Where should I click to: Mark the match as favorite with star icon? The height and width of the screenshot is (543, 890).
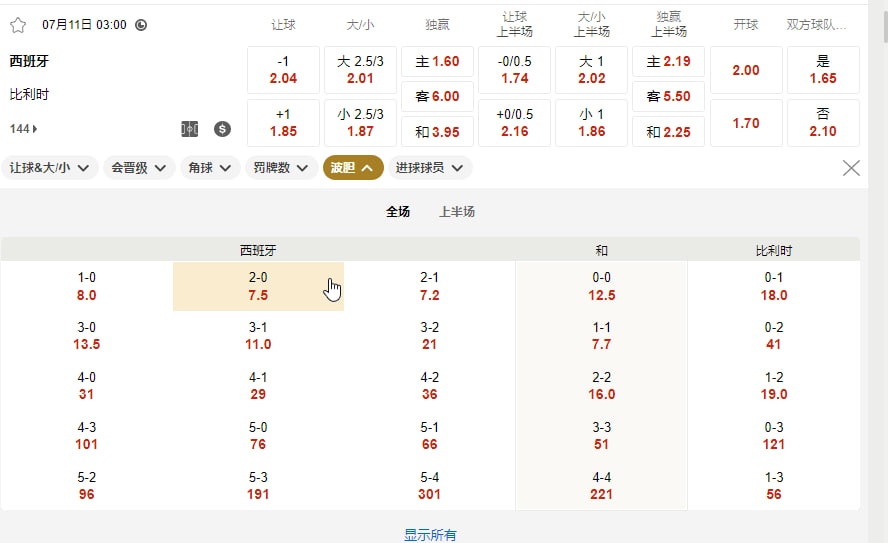click(18, 25)
